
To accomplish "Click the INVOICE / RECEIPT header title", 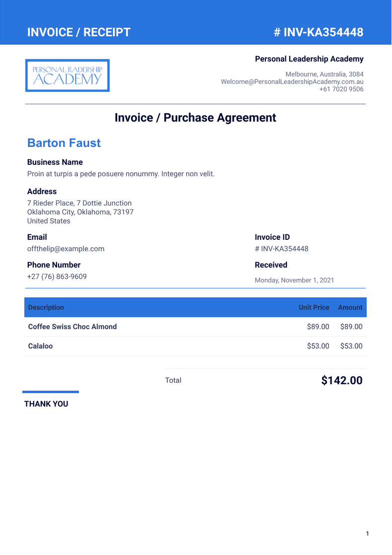I will [79, 32].
